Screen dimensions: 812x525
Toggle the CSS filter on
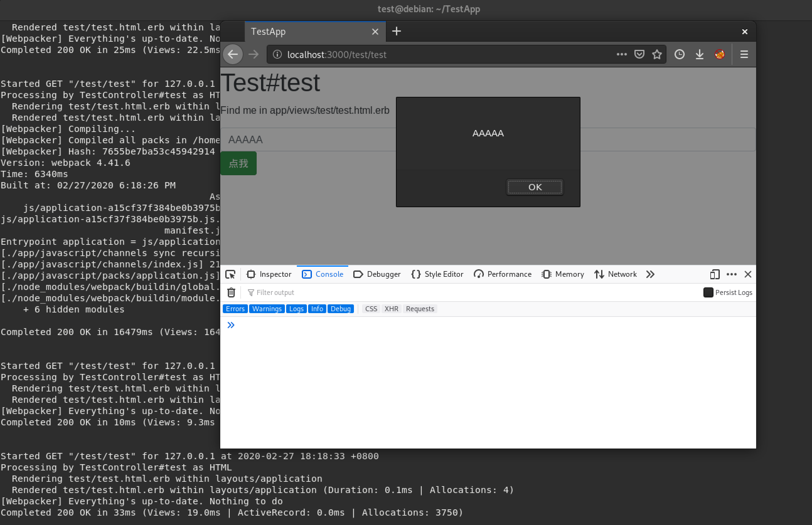coord(371,309)
